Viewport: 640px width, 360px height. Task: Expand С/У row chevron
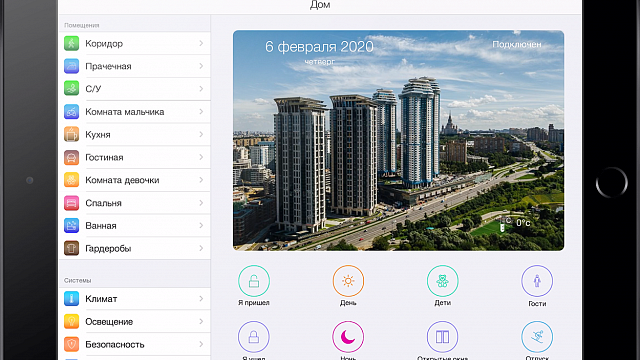tap(201, 89)
